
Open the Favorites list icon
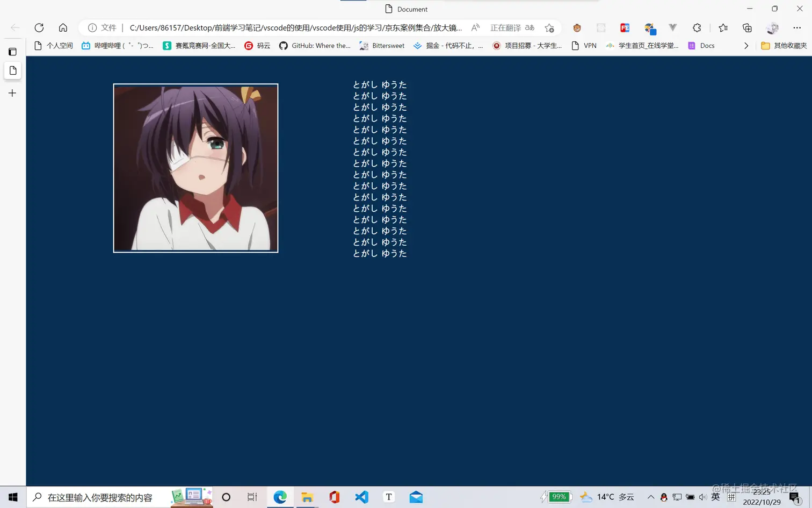click(x=723, y=27)
